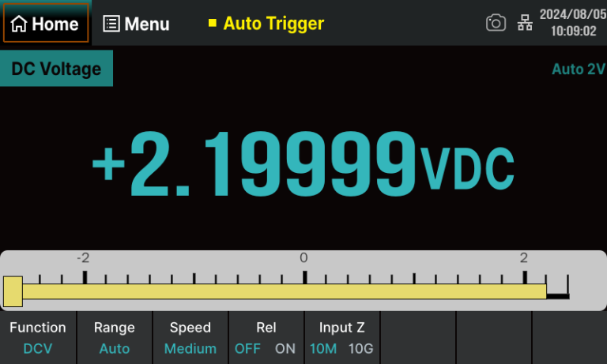Capture screen with the camera icon
This screenshot has height=364, width=607.
pyautogui.click(x=496, y=23)
